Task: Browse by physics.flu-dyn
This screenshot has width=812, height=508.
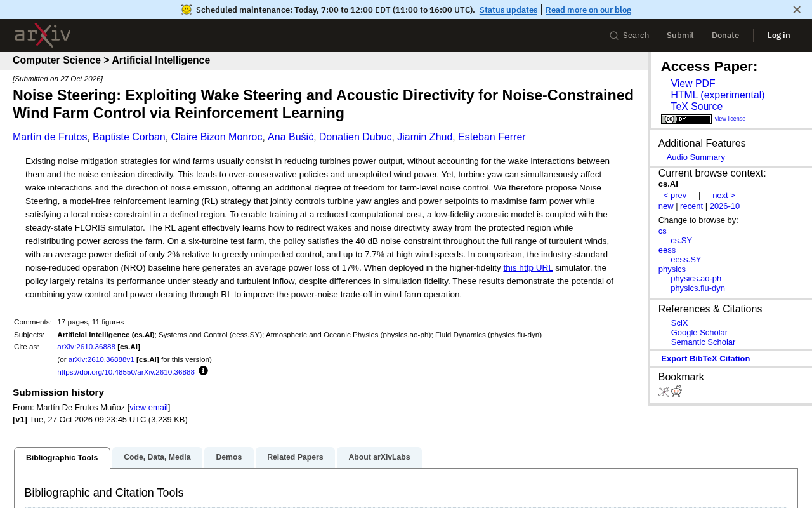Action: [x=698, y=288]
